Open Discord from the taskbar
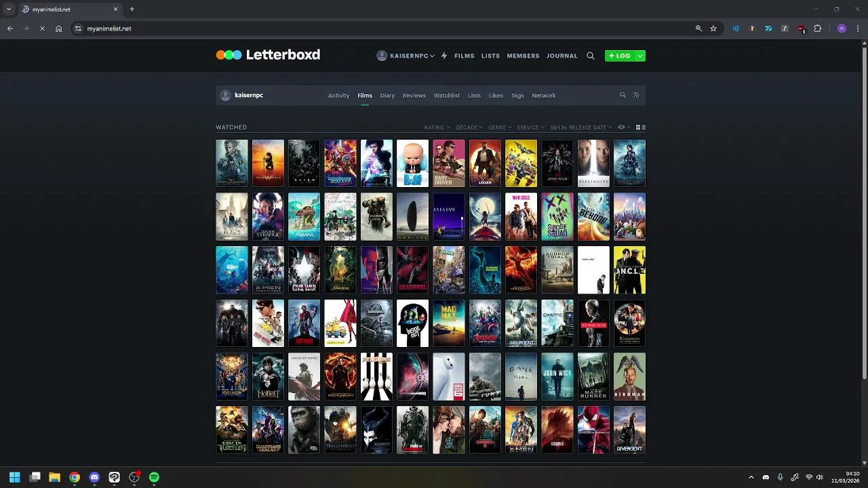 coord(94,477)
